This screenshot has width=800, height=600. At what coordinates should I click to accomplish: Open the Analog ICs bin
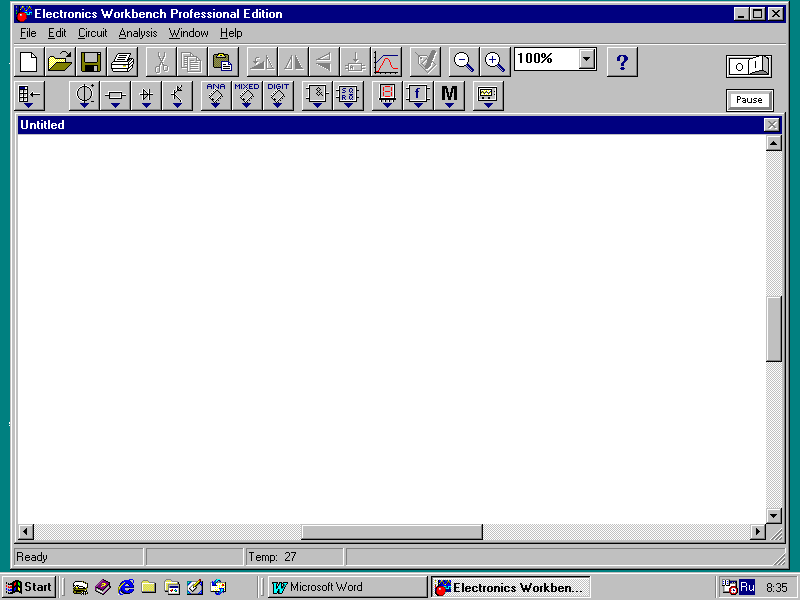[216, 95]
